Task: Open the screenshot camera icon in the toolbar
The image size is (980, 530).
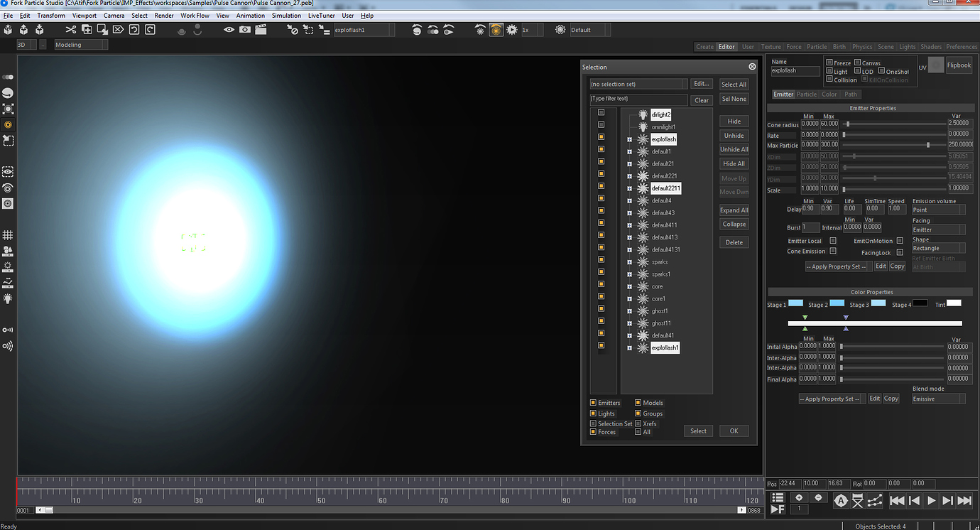Action: (x=244, y=30)
